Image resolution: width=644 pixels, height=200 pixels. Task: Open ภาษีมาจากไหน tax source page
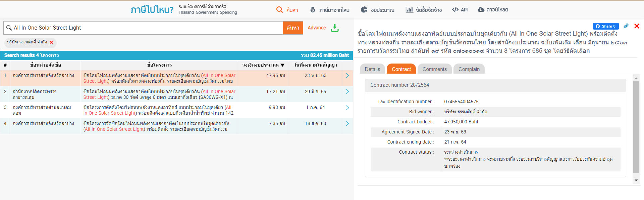click(x=330, y=10)
